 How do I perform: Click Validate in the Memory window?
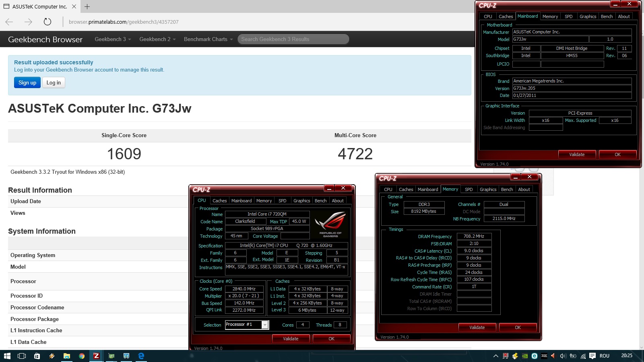coord(477,327)
